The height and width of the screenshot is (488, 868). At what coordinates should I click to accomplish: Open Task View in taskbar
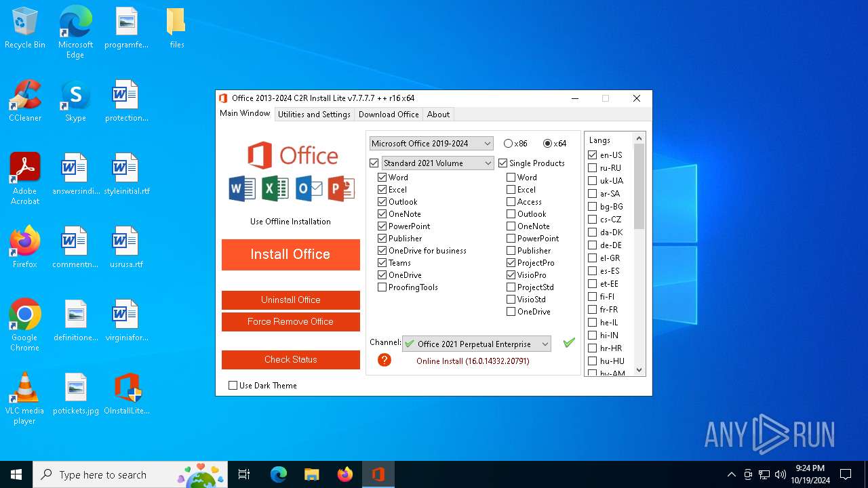244,474
